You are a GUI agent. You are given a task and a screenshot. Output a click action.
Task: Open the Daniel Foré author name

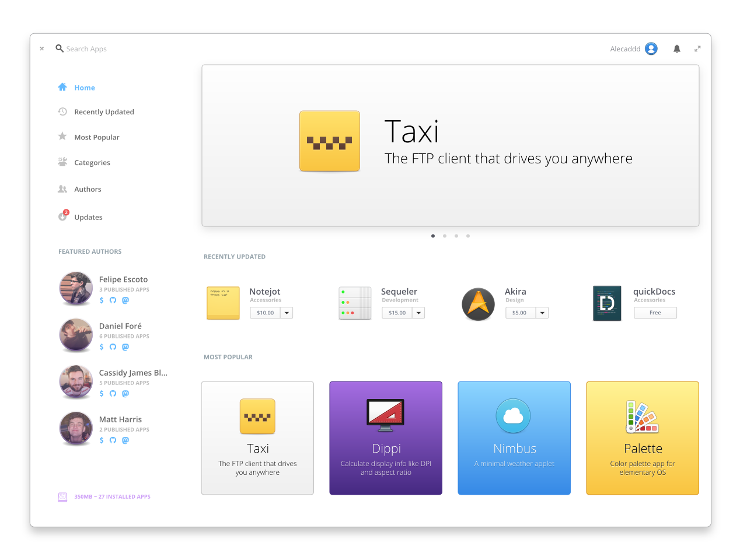[x=120, y=327]
